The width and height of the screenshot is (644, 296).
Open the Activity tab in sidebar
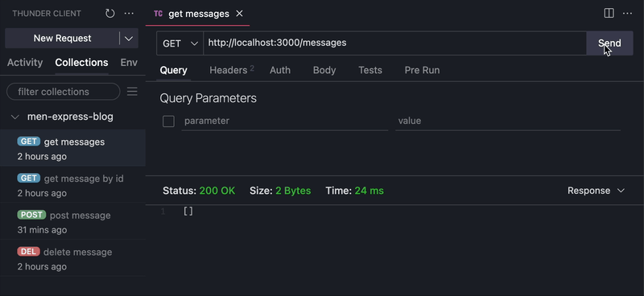click(x=25, y=63)
